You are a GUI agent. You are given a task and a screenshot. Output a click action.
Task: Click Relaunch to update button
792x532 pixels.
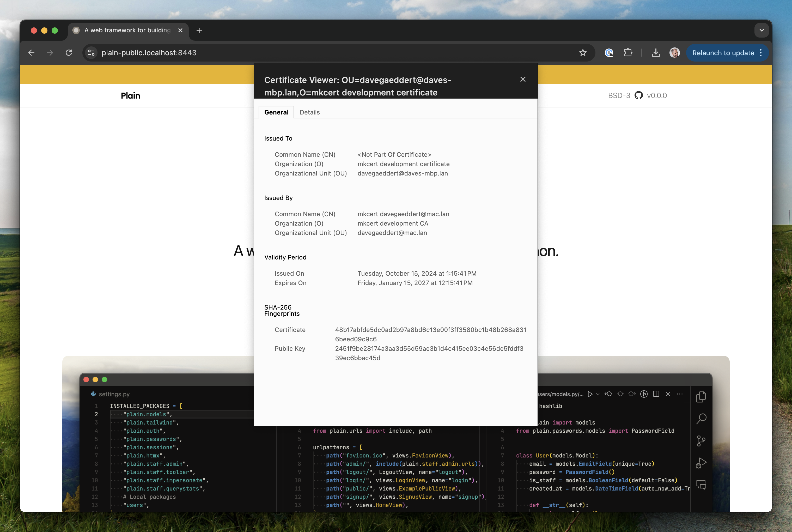point(722,53)
